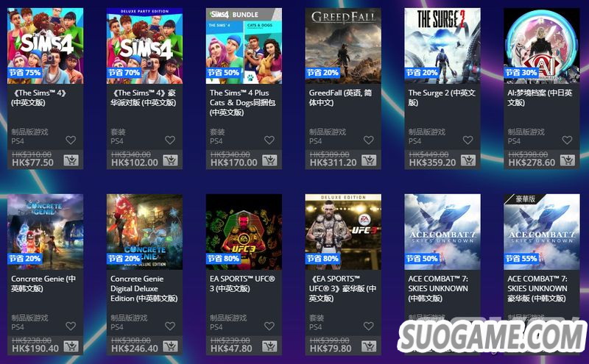Add EA SPORTS UFC 3 HK$47.80 to cart
Screen dimensions: 589x364
click(269, 346)
